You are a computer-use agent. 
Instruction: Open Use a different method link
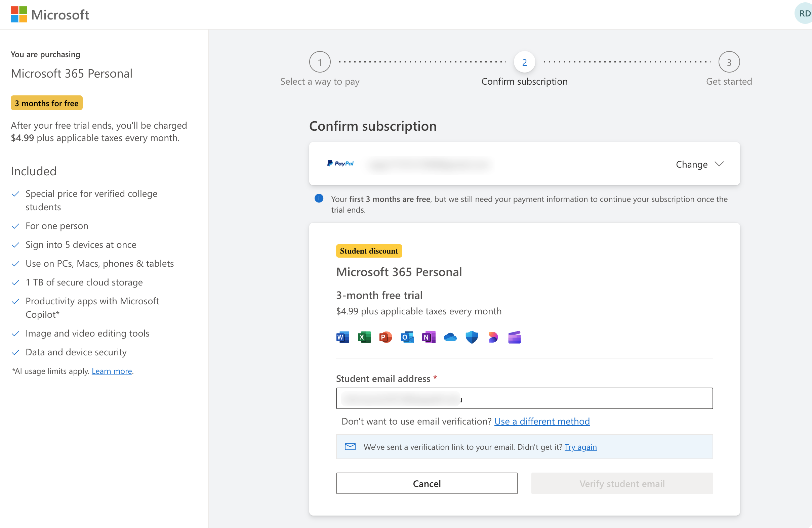pos(542,421)
